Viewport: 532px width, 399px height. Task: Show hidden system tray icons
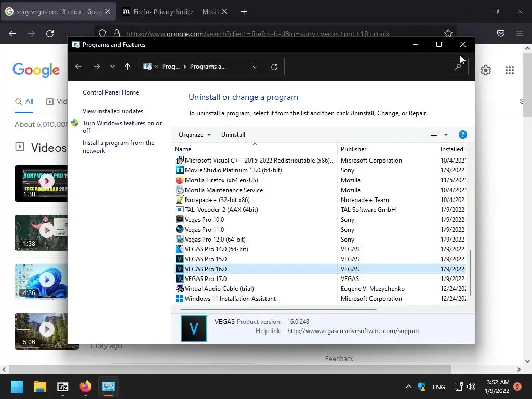409,387
